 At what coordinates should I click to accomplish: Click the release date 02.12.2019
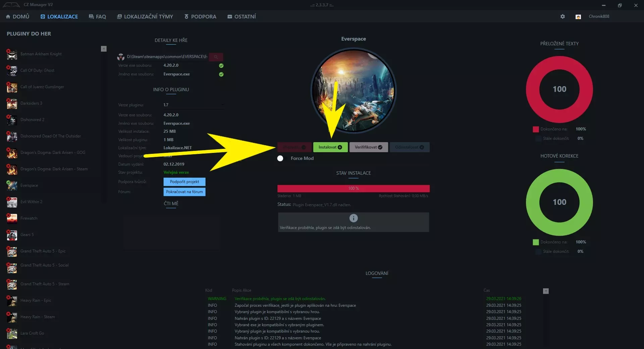pos(174,164)
